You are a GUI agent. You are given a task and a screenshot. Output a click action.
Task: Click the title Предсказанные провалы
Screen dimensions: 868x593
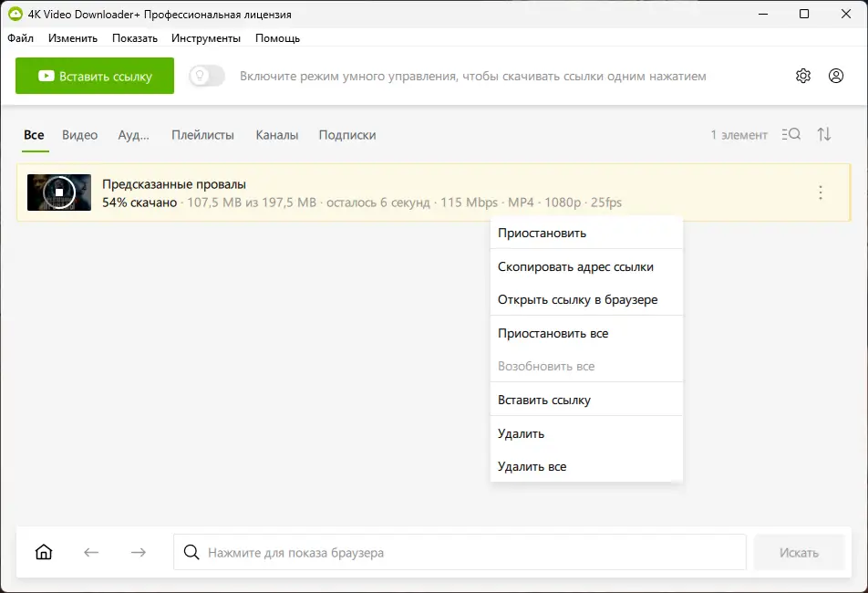click(x=174, y=184)
